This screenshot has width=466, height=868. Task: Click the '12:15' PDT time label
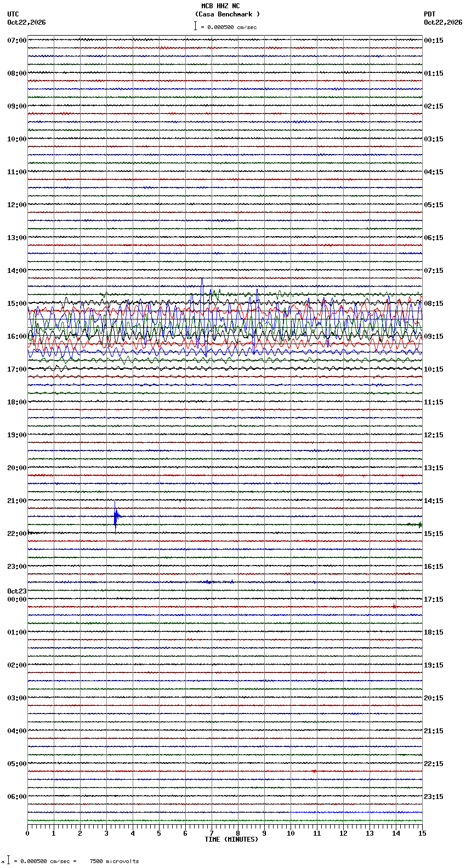[434, 435]
